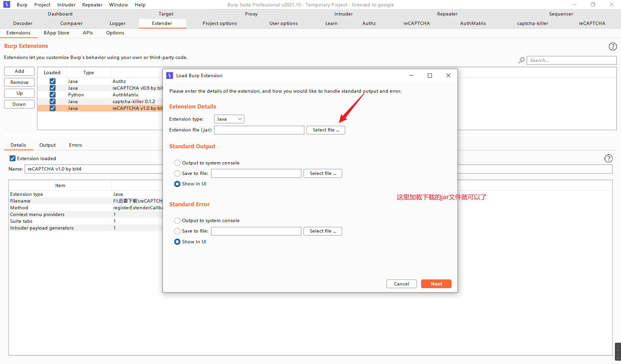Select Standard Output 'Save to file' radio
Image resolution: width=621 pixels, height=364 pixels.
tap(177, 174)
